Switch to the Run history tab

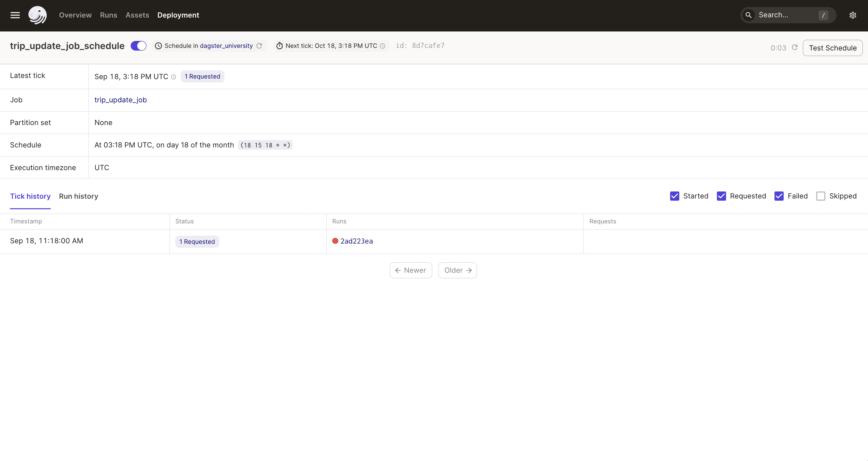(x=78, y=196)
